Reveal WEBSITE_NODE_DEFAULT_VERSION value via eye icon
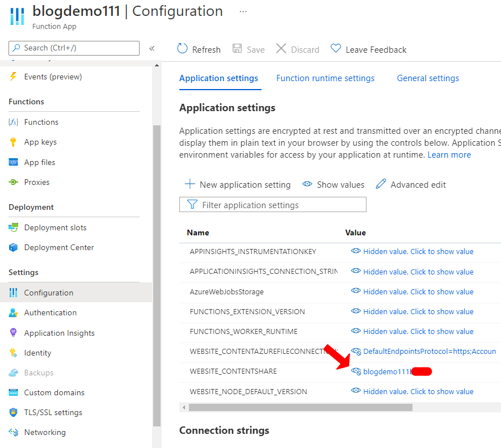 pos(356,391)
